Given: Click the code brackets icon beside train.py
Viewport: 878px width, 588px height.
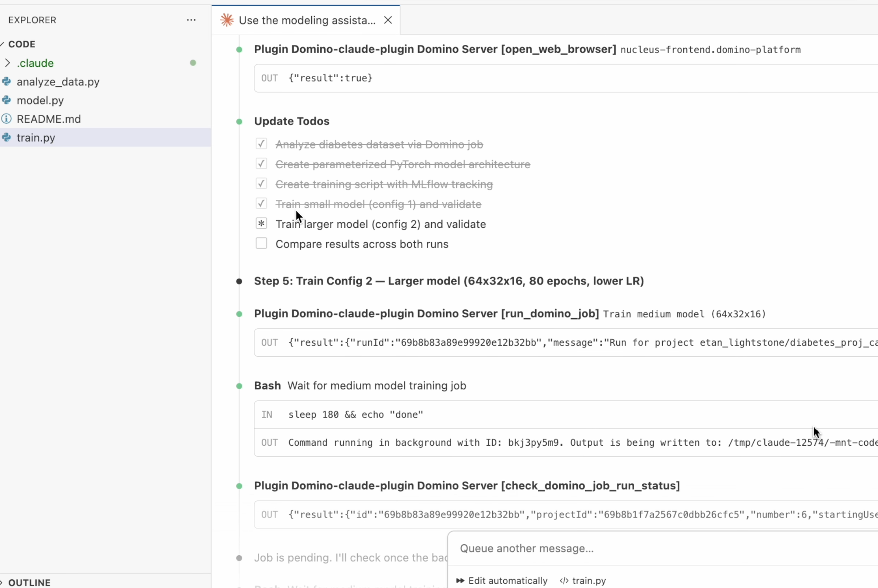Looking at the screenshot, I should tap(564, 581).
